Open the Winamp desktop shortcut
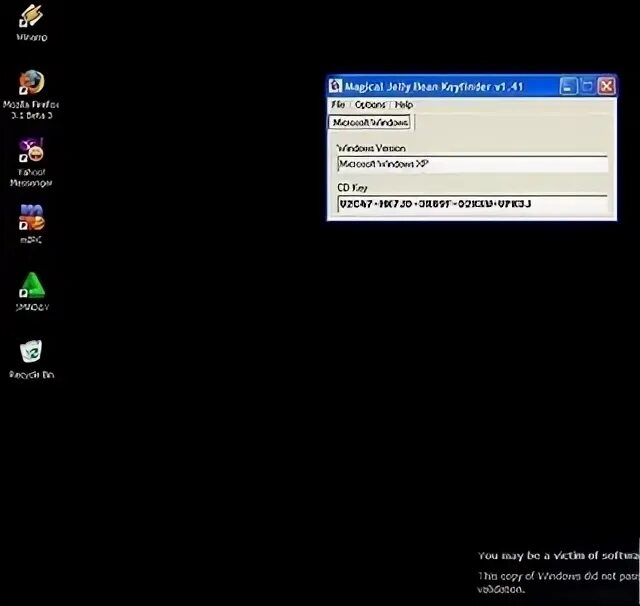This screenshot has height=606, width=640. 32,22
